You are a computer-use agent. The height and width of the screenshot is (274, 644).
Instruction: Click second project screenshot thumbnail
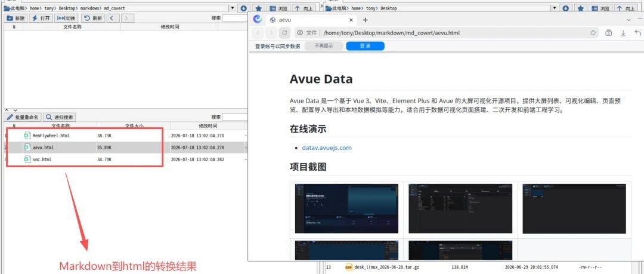[460, 208]
